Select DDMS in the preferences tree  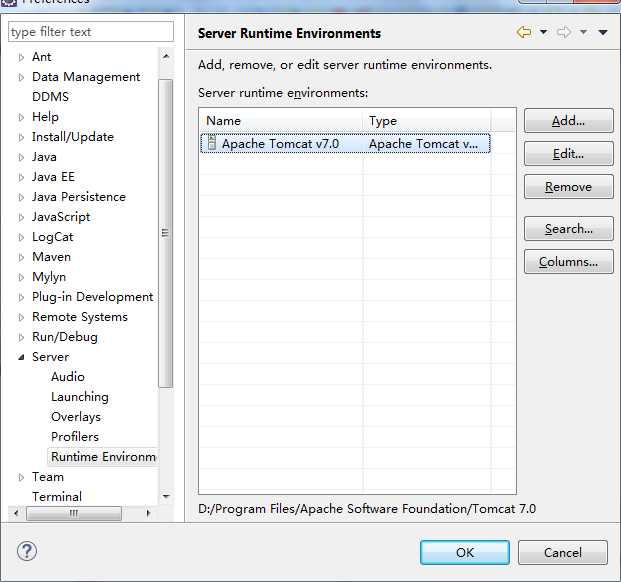50,97
